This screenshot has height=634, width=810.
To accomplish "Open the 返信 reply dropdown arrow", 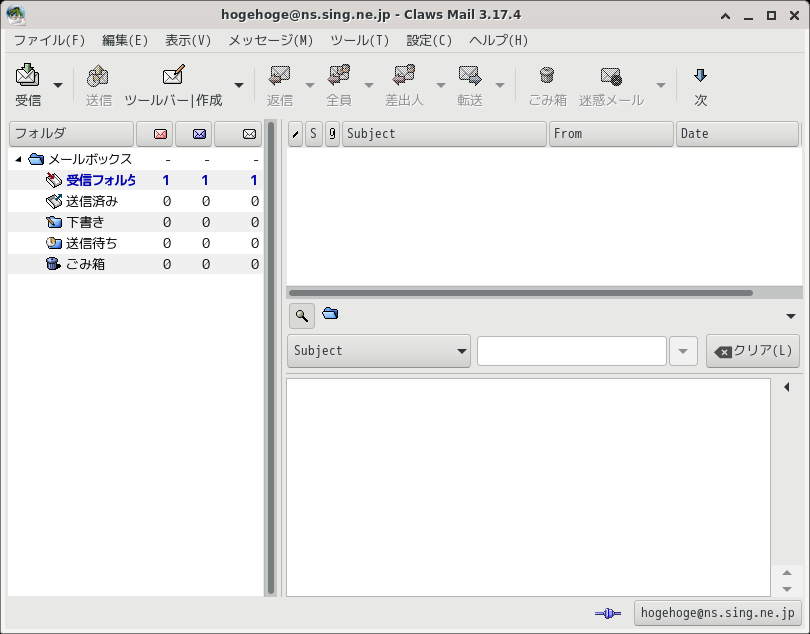I will pyautogui.click(x=310, y=85).
